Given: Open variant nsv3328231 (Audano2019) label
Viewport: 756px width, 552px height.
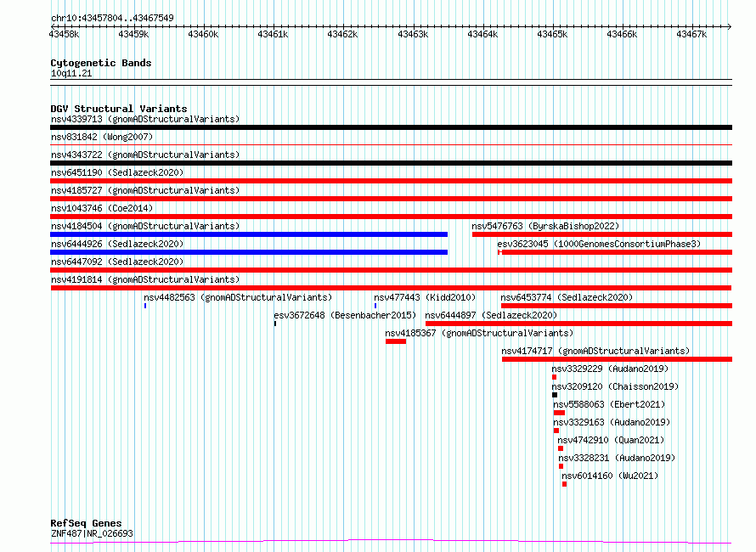Looking at the screenshot, I should click(x=617, y=458).
